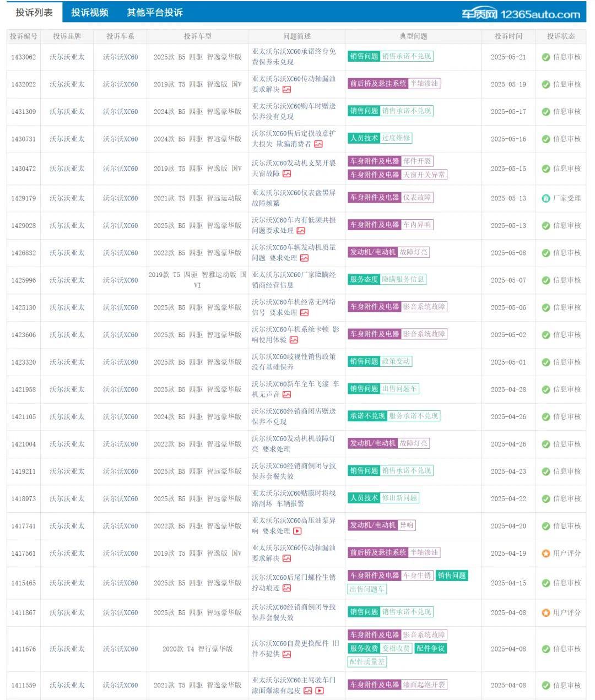The width and height of the screenshot is (595, 700).
Task: Click image icon in complaint 1430472 description
Action: coord(286,174)
